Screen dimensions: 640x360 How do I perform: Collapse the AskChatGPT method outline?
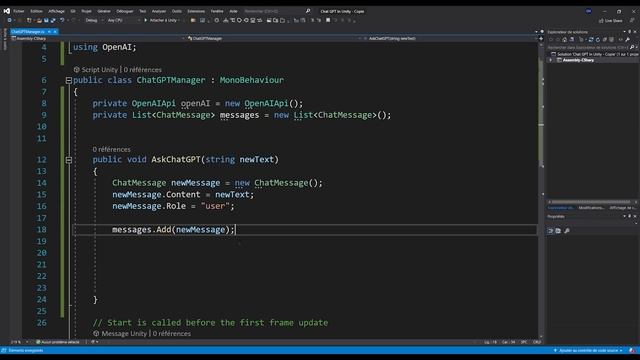[69, 160]
